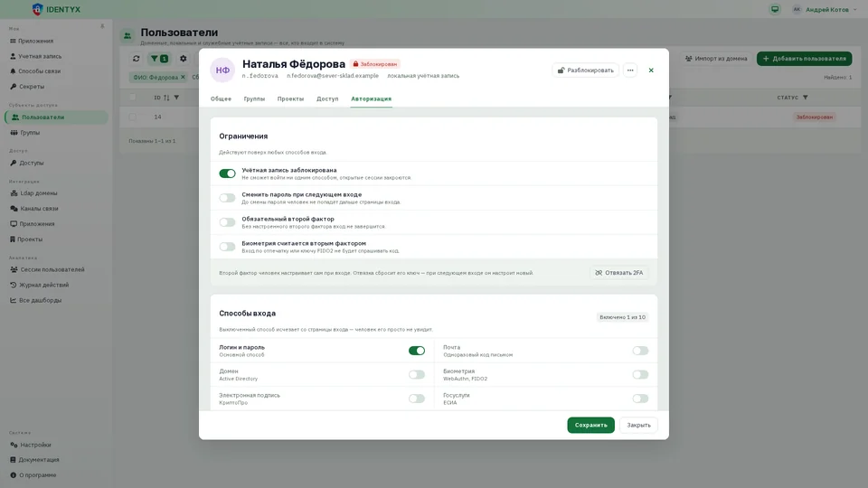Filter the Статус column
The image size is (868, 488).
[x=806, y=98]
